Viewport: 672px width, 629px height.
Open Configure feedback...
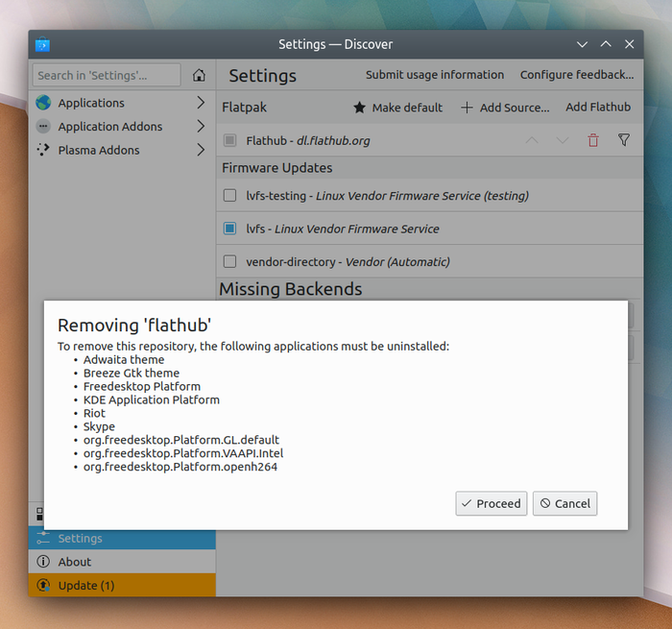[577, 75]
